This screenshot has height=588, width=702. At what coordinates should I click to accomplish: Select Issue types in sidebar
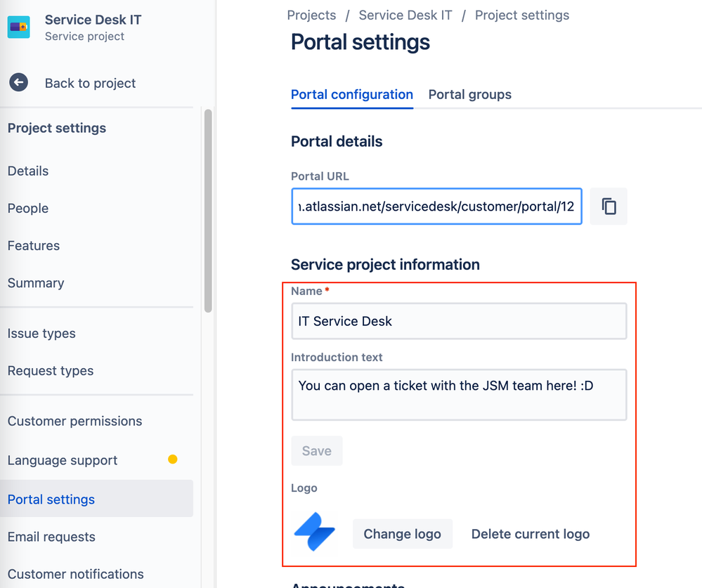click(41, 334)
